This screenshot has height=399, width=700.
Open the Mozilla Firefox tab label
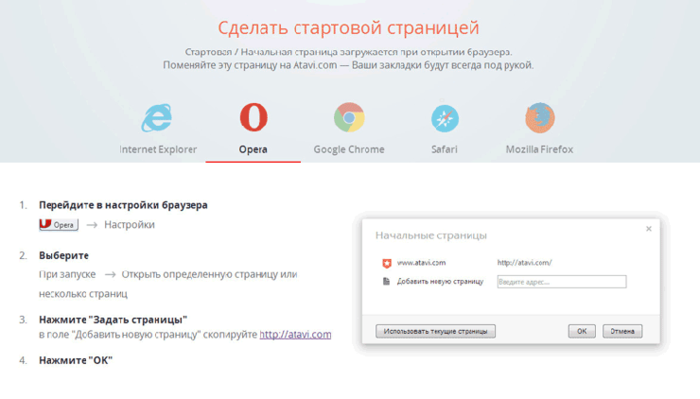point(539,150)
